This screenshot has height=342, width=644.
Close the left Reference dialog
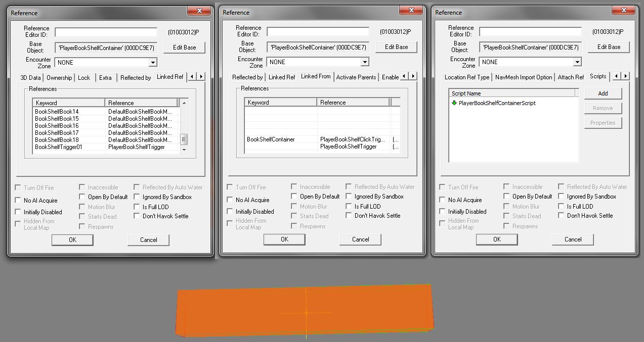(198, 11)
